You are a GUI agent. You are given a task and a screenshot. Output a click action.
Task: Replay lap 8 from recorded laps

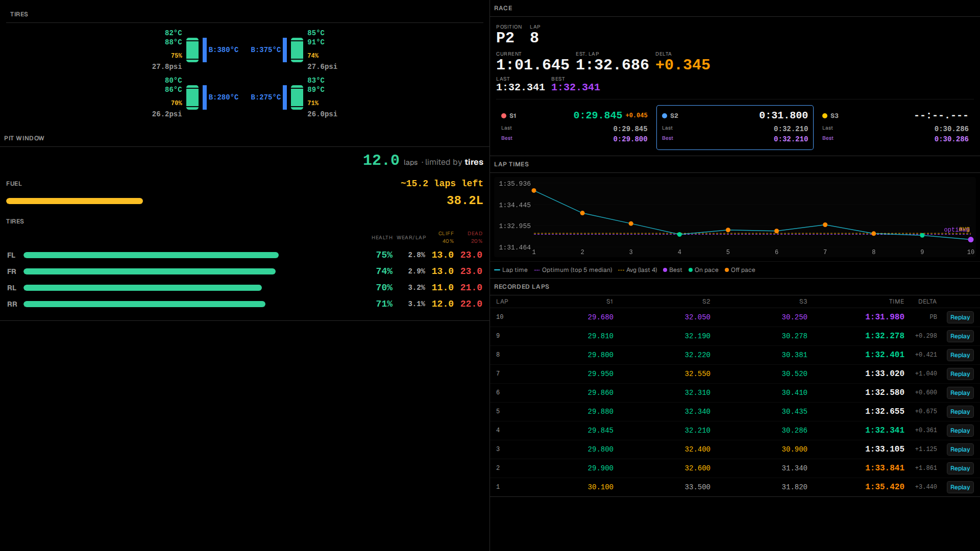[x=960, y=355]
